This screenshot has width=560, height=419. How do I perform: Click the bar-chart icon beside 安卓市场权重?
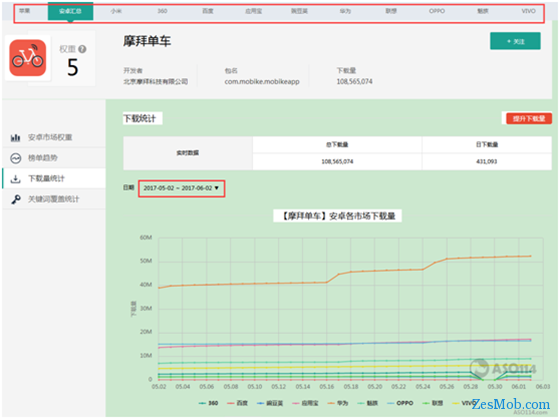pyautogui.click(x=15, y=137)
